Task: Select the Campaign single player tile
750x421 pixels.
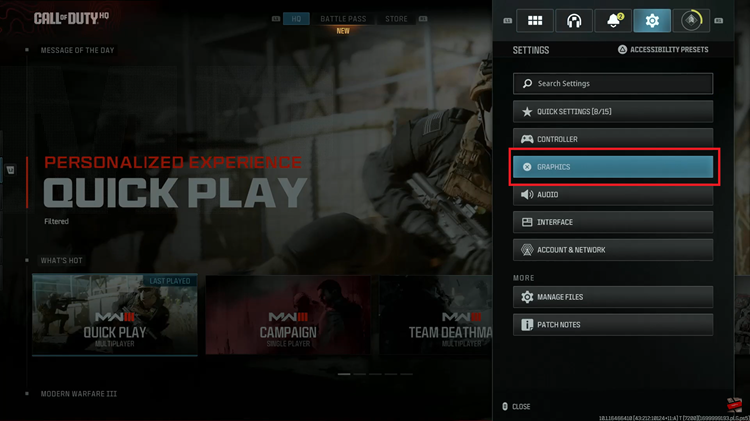Action: pos(288,315)
